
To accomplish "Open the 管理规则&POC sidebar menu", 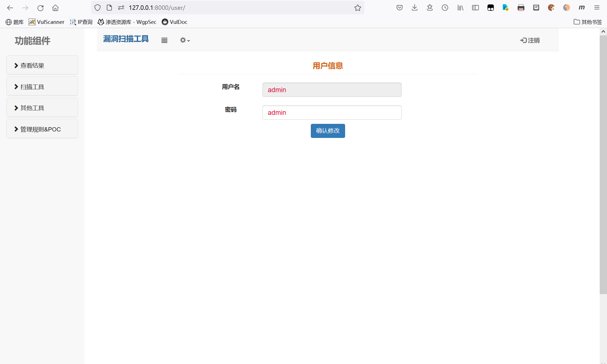I will click(42, 129).
